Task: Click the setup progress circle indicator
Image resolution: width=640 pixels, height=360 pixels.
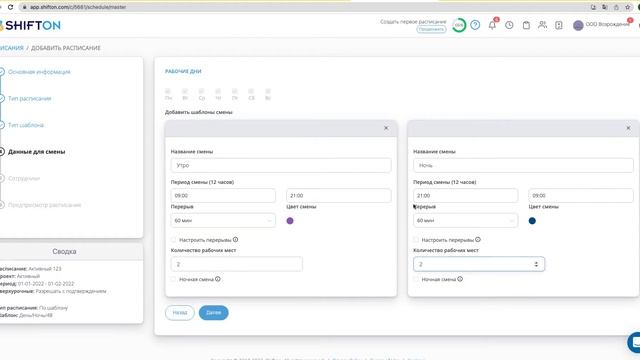Action: [x=459, y=25]
